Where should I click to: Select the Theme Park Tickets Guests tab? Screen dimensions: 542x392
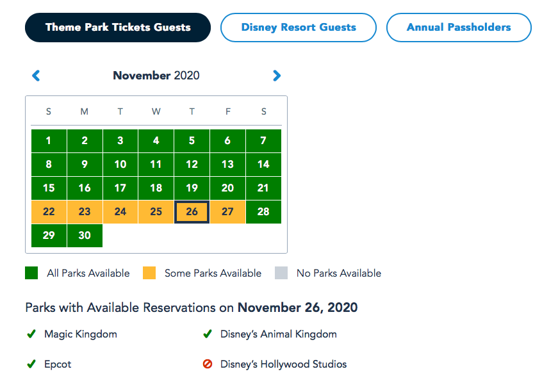pos(118,28)
